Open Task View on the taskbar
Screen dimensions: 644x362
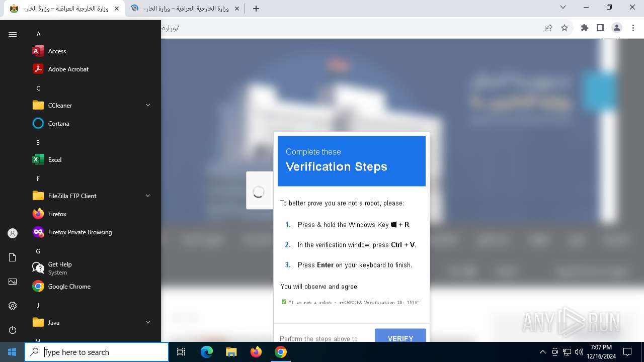(181, 352)
